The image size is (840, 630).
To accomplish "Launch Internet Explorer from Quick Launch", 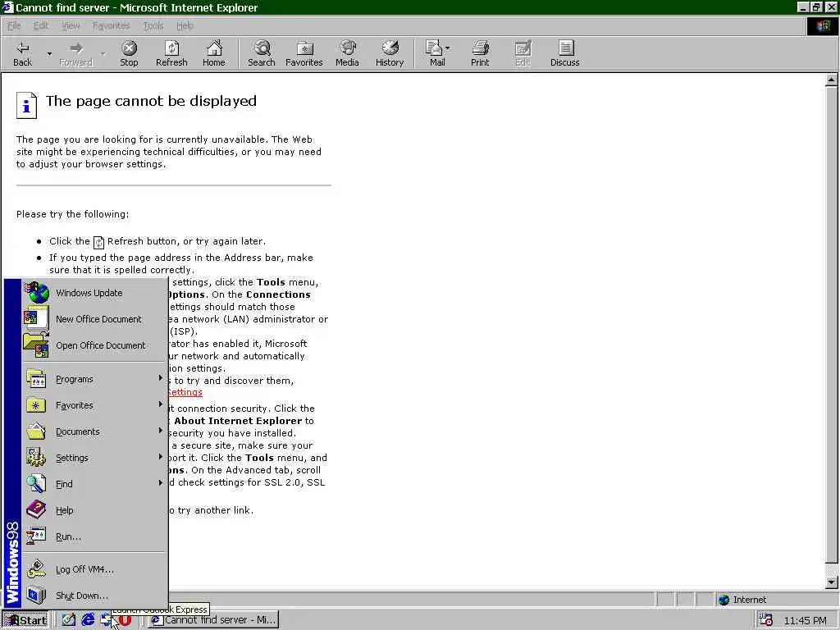I will click(x=88, y=620).
